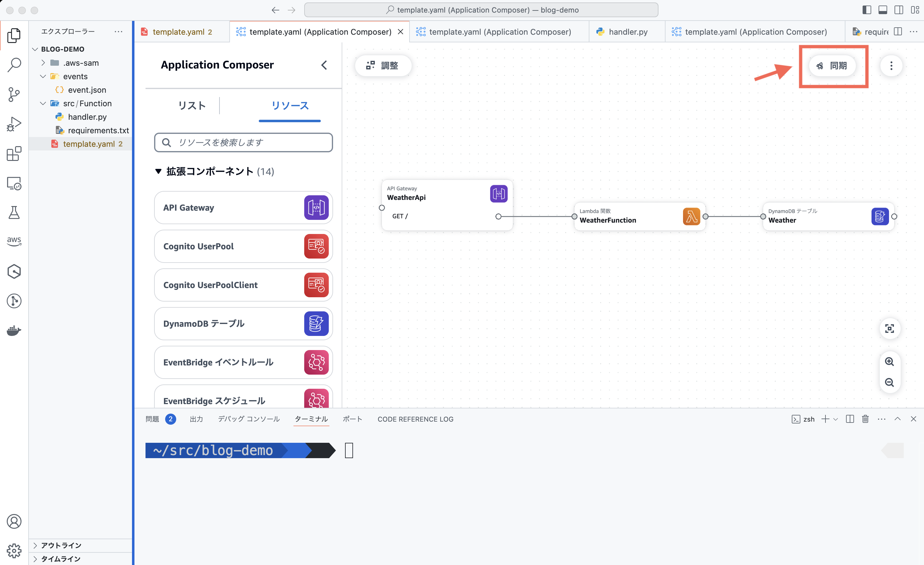Image resolution: width=924 pixels, height=565 pixels.
Task: Click the リソースを検索します search field
Action: (243, 142)
